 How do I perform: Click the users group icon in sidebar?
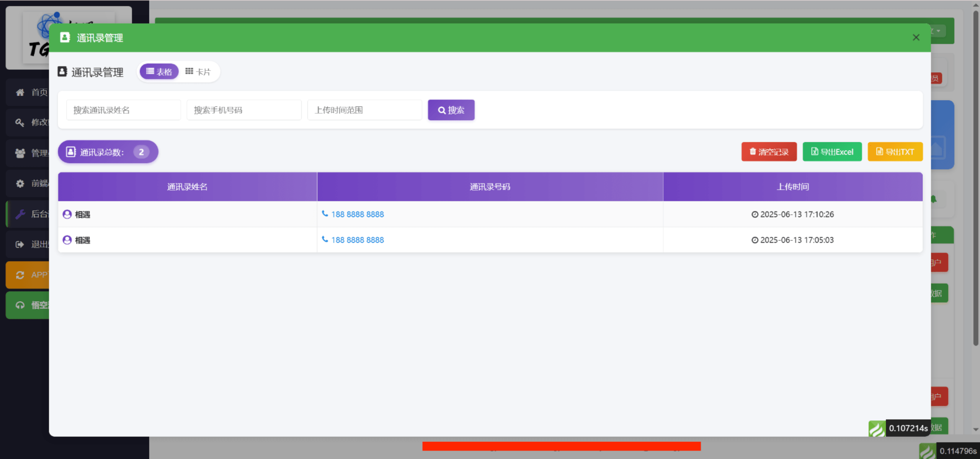click(20, 153)
